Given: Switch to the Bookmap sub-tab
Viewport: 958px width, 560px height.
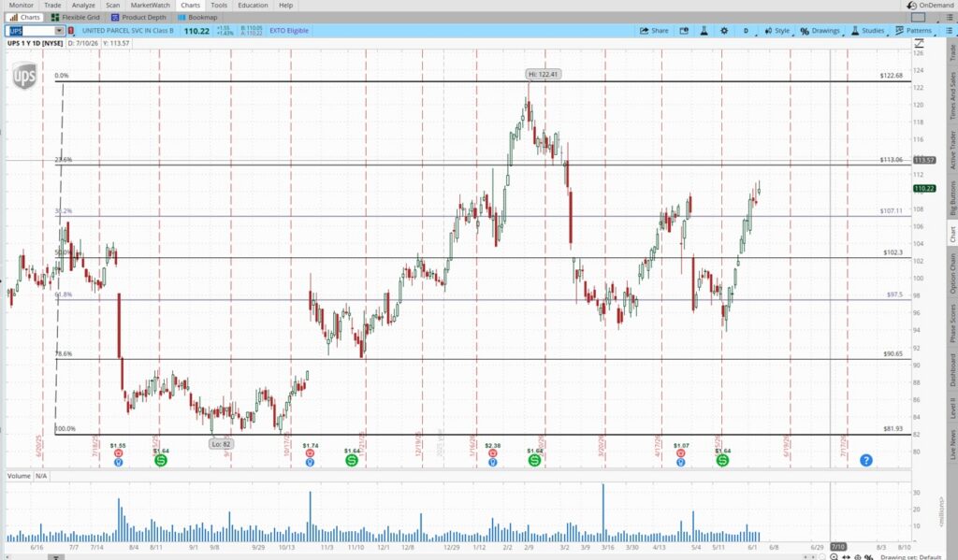Looking at the screenshot, I should 197,17.
